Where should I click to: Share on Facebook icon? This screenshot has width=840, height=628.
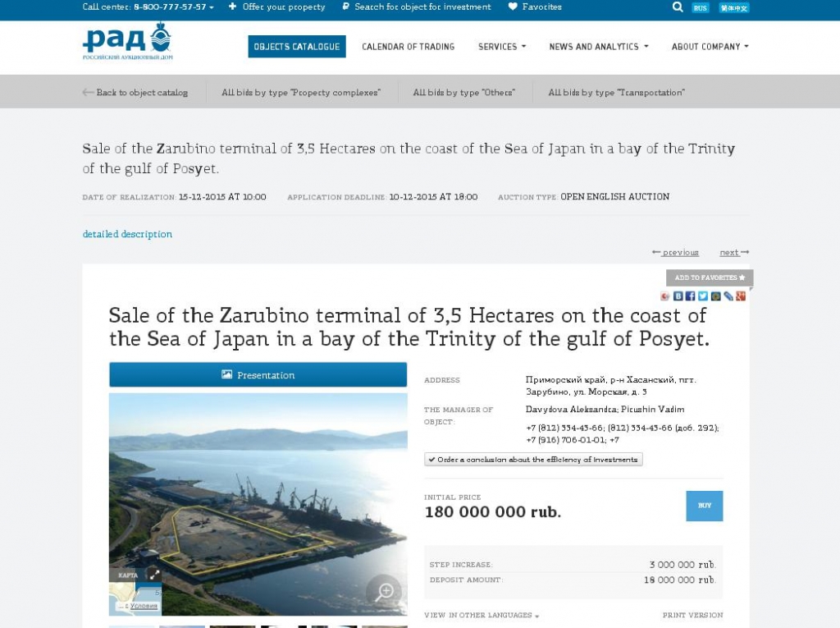690,296
